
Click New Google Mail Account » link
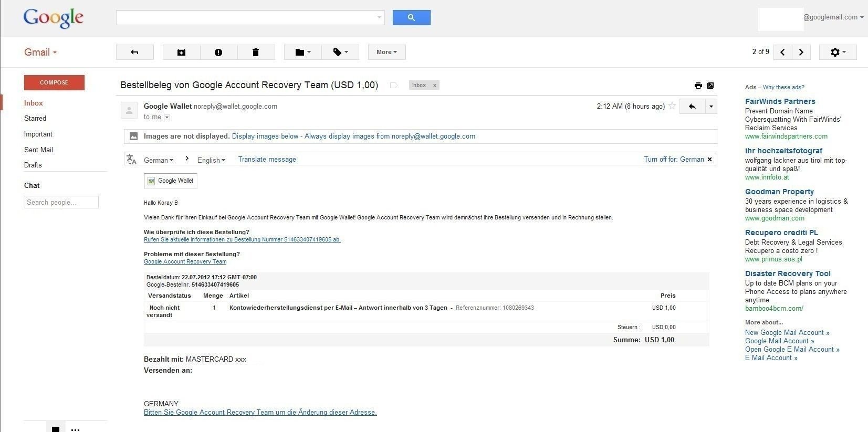(787, 332)
